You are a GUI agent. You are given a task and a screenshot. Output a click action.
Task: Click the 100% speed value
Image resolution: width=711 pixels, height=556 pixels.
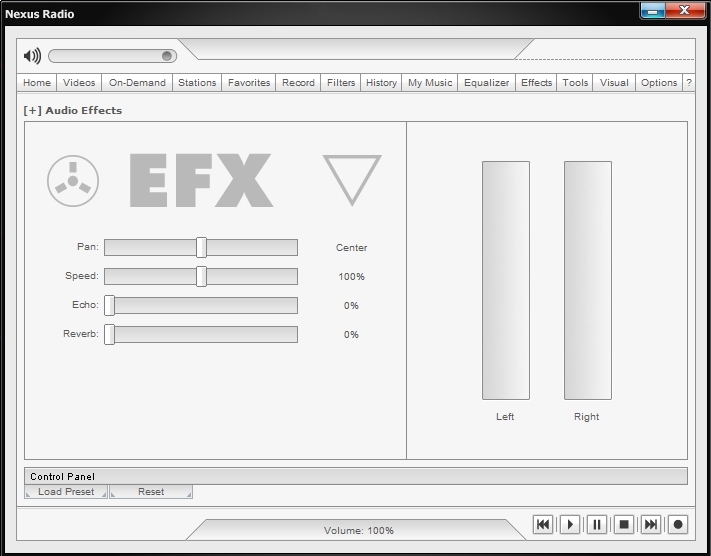coord(351,277)
